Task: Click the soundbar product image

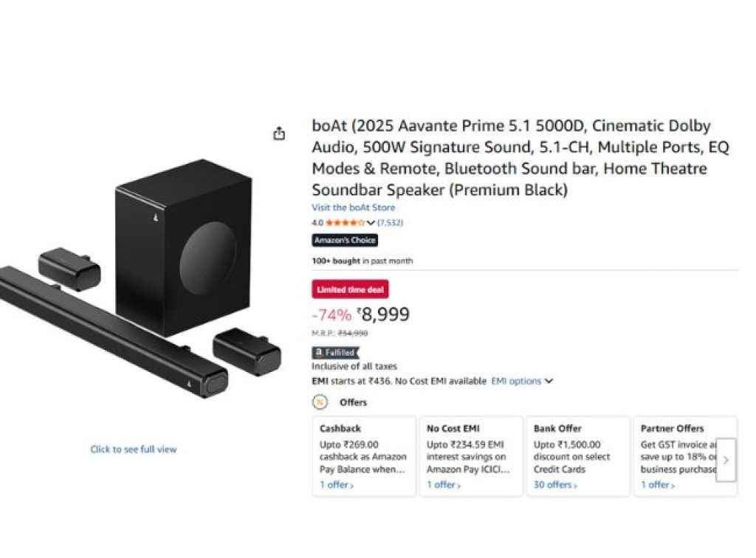Action: [140, 288]
